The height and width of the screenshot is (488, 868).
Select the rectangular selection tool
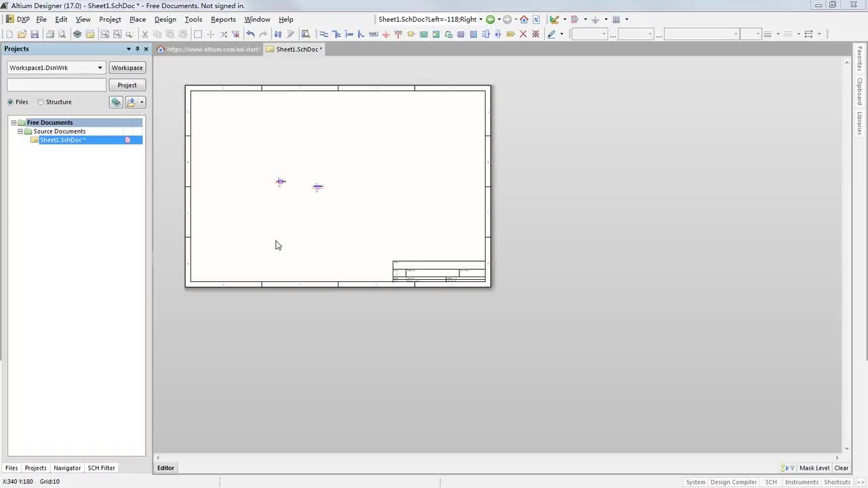197,34
